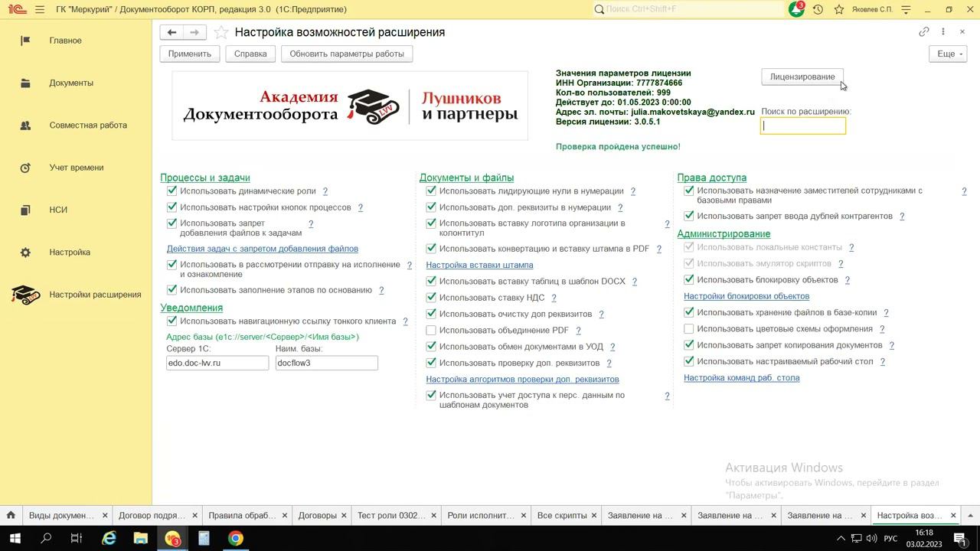This screenshot has height=551, width=980.
Task: Go back with the left arrow
Action: coord(171,32)
